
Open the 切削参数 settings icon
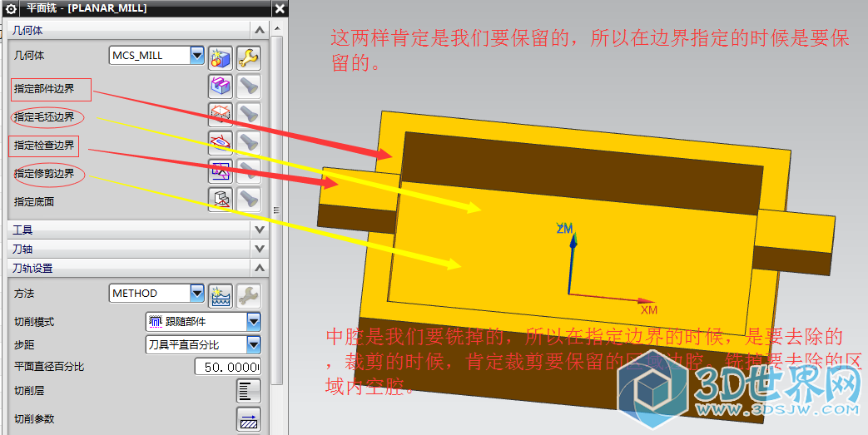point(249,419)
